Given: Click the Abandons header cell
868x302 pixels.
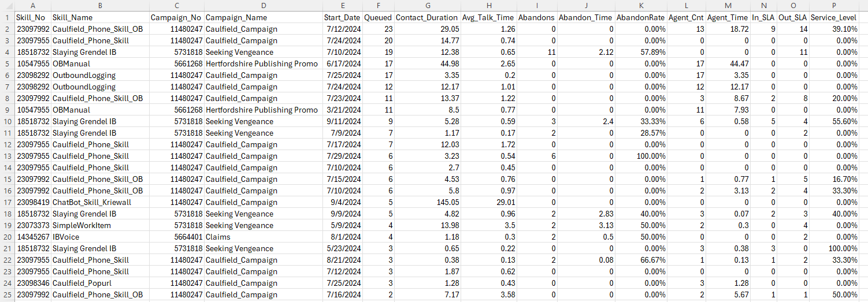Looking at the screenshot, I should (537, 17).
